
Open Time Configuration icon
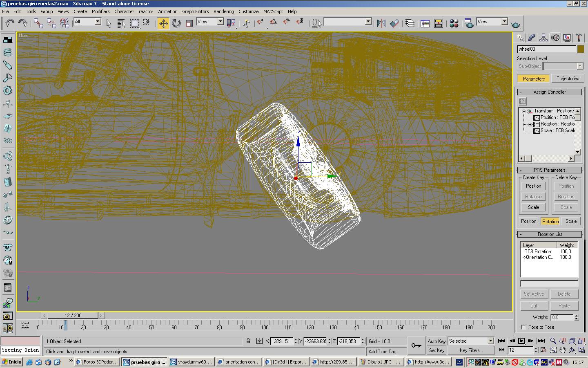(x=543, y=350)
